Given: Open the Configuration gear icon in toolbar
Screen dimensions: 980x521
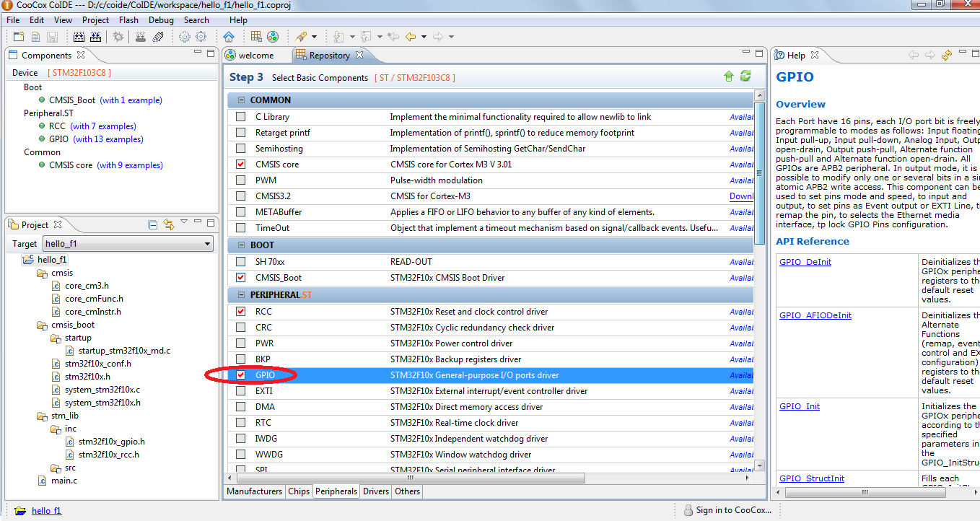Looking at the screenshot, I should click(x=185, y=37).
